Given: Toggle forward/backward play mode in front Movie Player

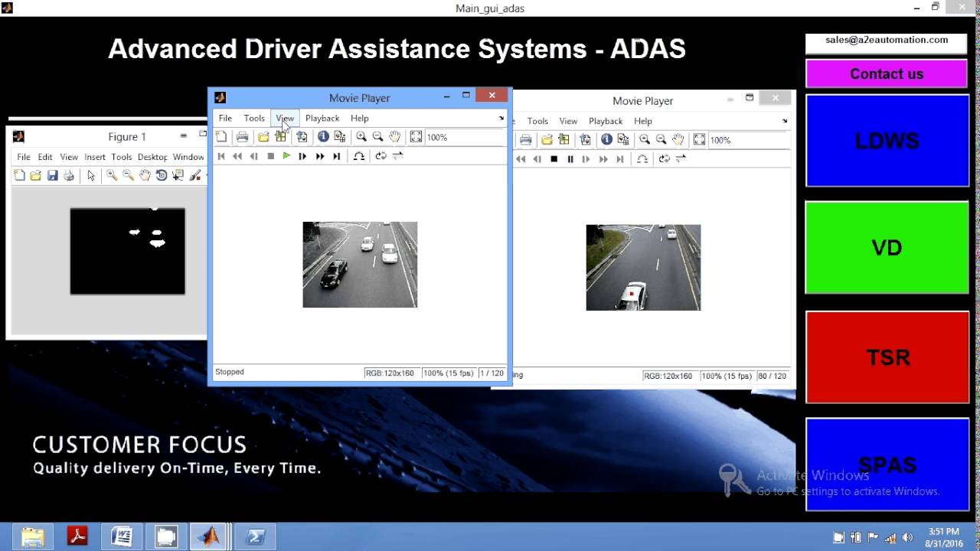Looking at the screenshot, I should click(397, 156).
